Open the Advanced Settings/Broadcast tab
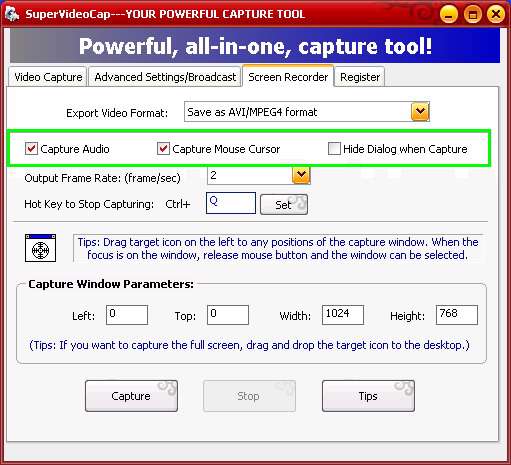 click(x=165, y=77)
